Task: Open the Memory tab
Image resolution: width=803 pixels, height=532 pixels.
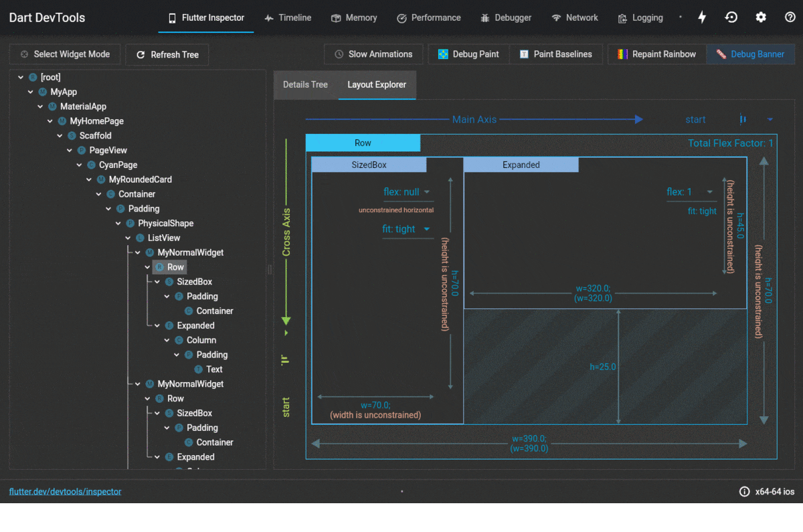Action: coord(354,18)
